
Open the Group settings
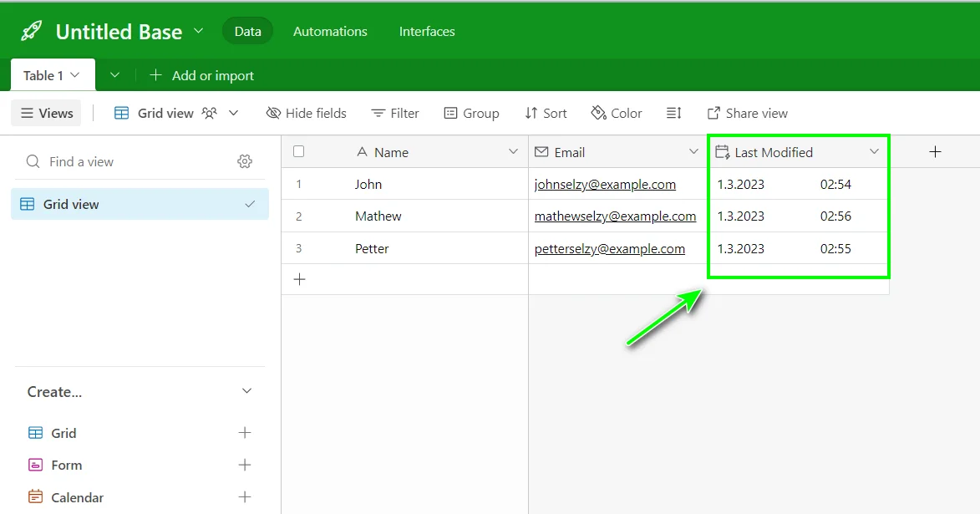click(x=471, y=113)
